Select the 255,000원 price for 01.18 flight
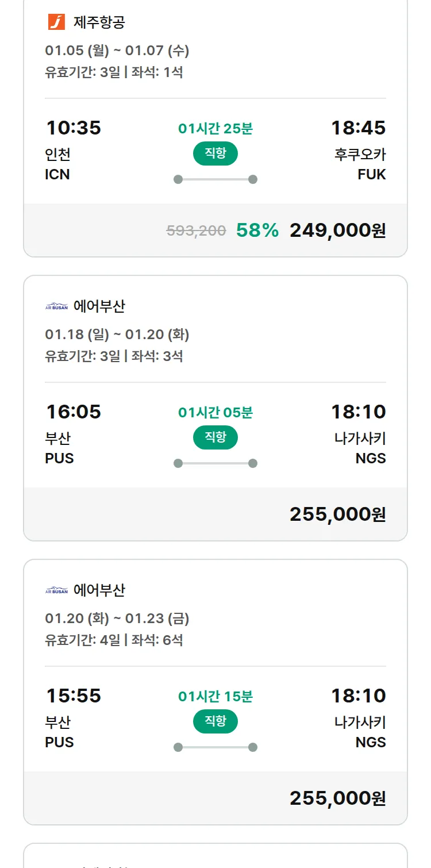 337,514
